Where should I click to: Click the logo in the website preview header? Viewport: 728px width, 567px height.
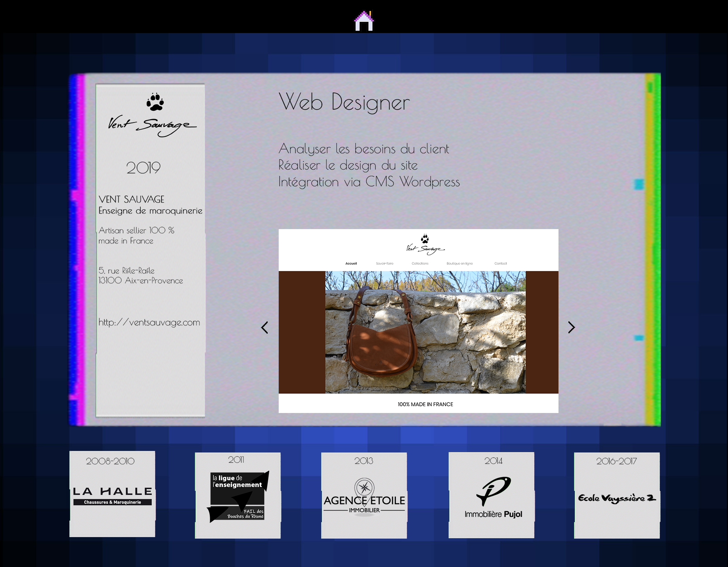[425, 245]
